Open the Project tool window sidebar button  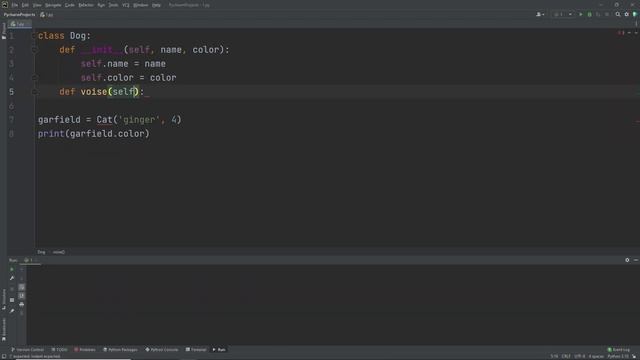tap(4, 31)
